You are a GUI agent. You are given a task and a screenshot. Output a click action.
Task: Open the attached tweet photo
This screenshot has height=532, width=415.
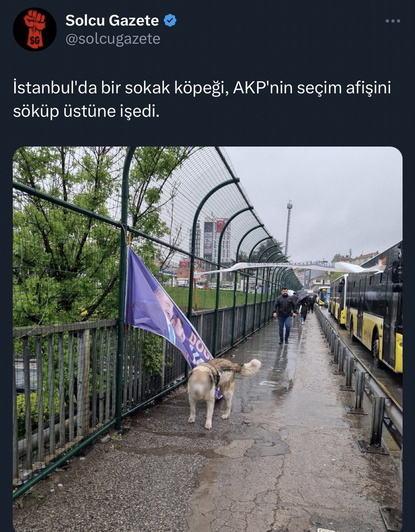tap(207, 339)
